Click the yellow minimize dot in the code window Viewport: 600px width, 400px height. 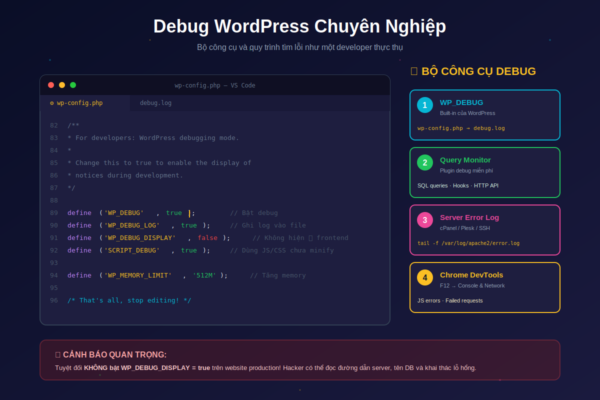pos(62,85)
